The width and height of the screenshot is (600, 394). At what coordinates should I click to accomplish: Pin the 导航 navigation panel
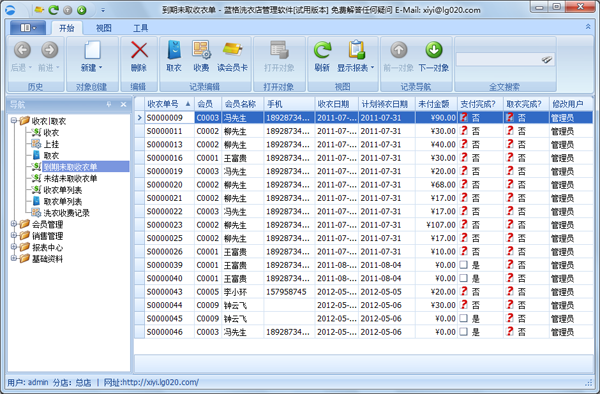pos(109,104)
